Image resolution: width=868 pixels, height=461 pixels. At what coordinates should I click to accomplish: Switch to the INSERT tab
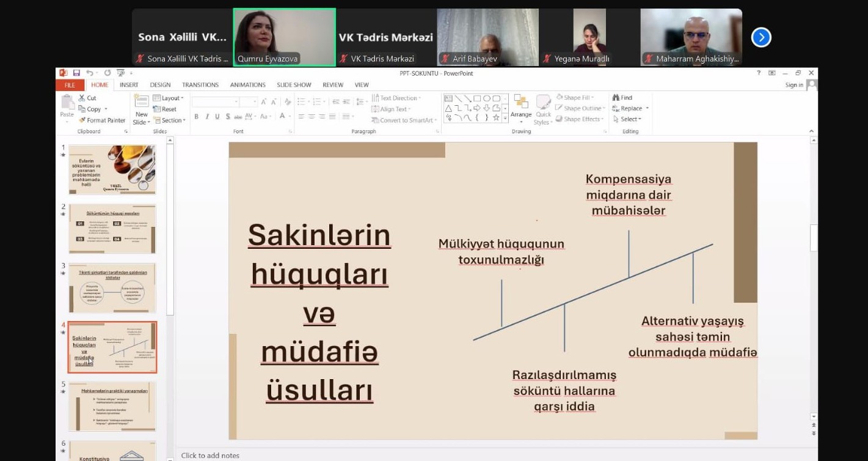[x=129, y=85]
